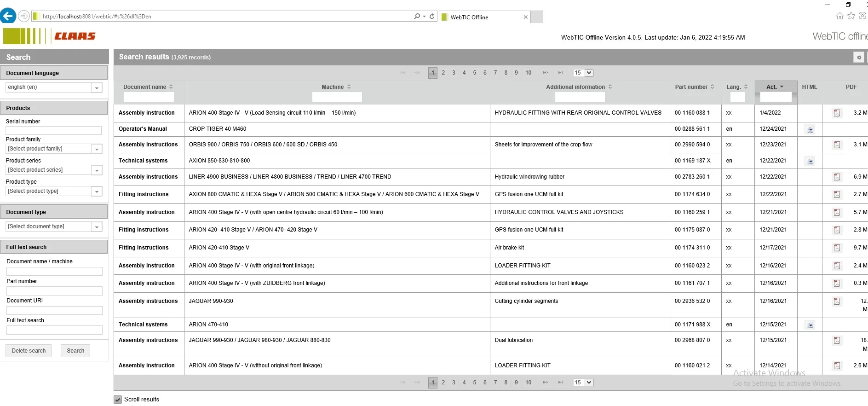Open PDF for part number 00 1160 023 2
868x406 pixels.
tap(837, 266)
